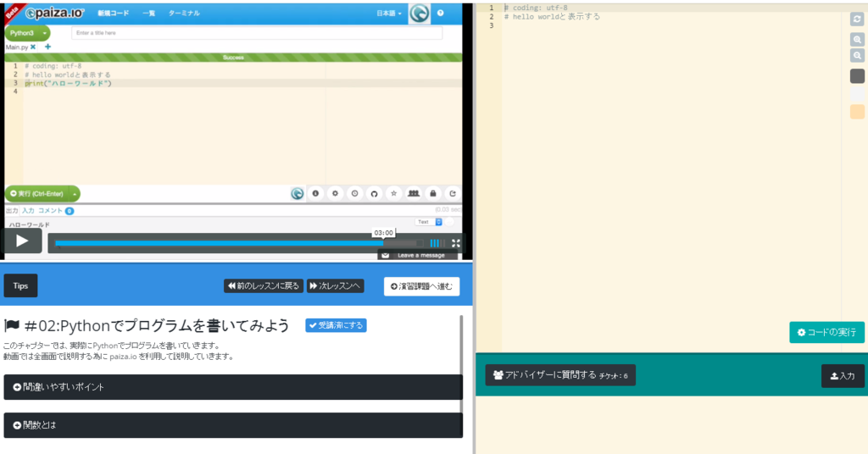The image size is (868, 454).
Task: Click the title input field
Action: pos(257,33)
